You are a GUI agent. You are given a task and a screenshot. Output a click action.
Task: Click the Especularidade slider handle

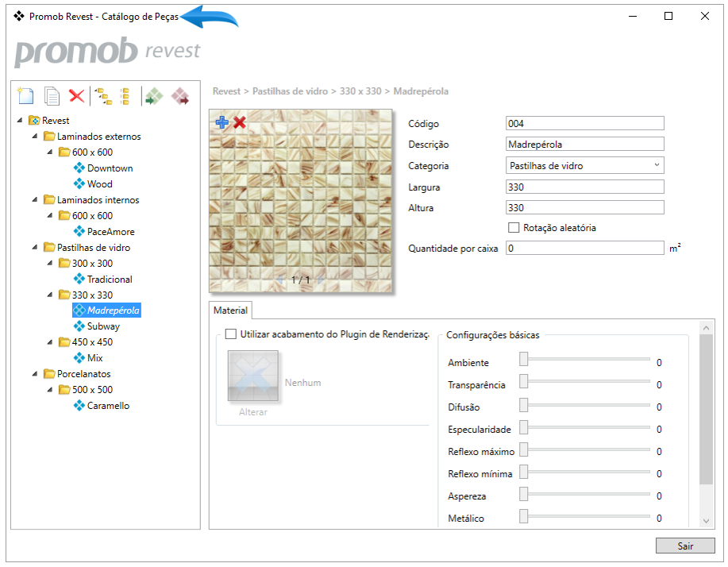click(x=523, y=426)
